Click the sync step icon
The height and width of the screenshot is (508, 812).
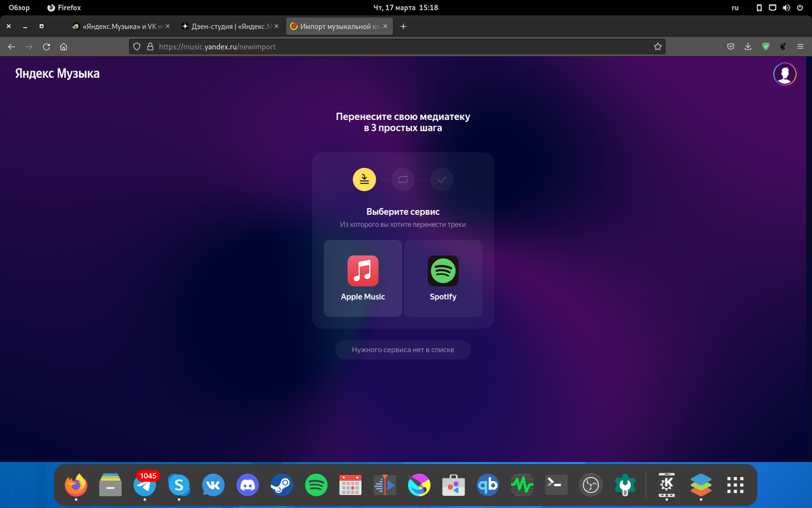click(x=403, y=179)
